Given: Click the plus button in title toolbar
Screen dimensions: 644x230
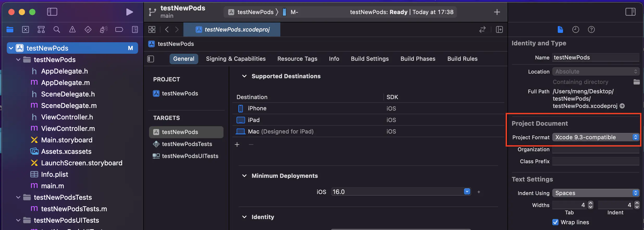Looking at the screenshot, I should [497, 12].
